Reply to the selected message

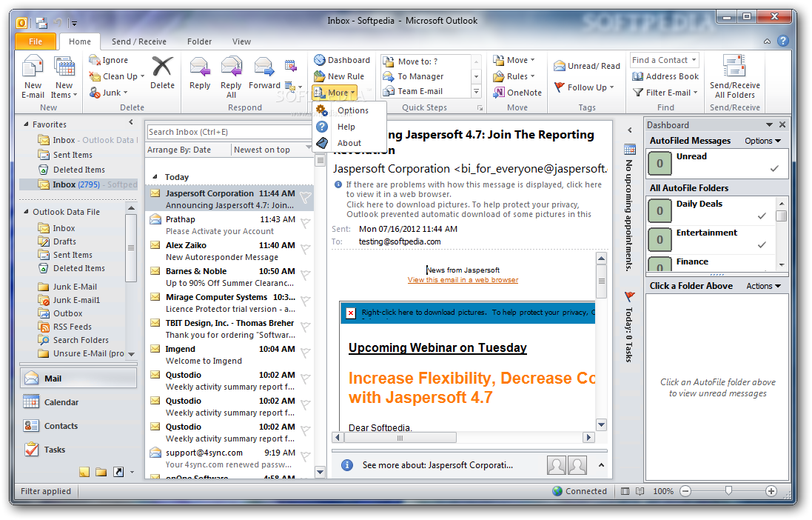tap(200, 73)
